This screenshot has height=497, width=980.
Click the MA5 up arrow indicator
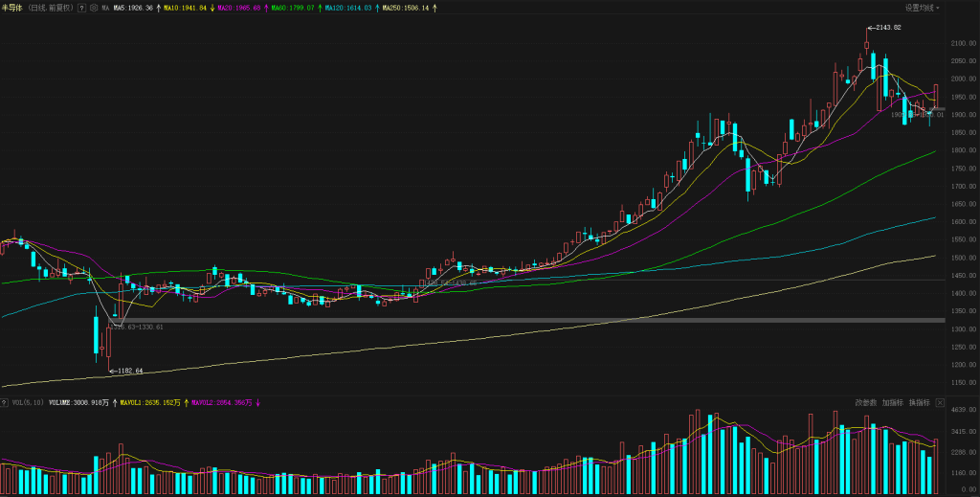click(158, 8)
